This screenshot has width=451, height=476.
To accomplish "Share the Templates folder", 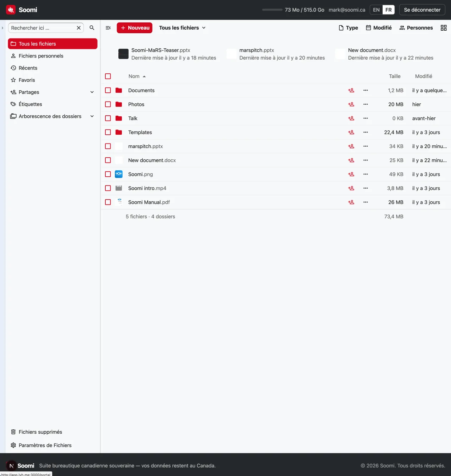I will coord(351,133).
